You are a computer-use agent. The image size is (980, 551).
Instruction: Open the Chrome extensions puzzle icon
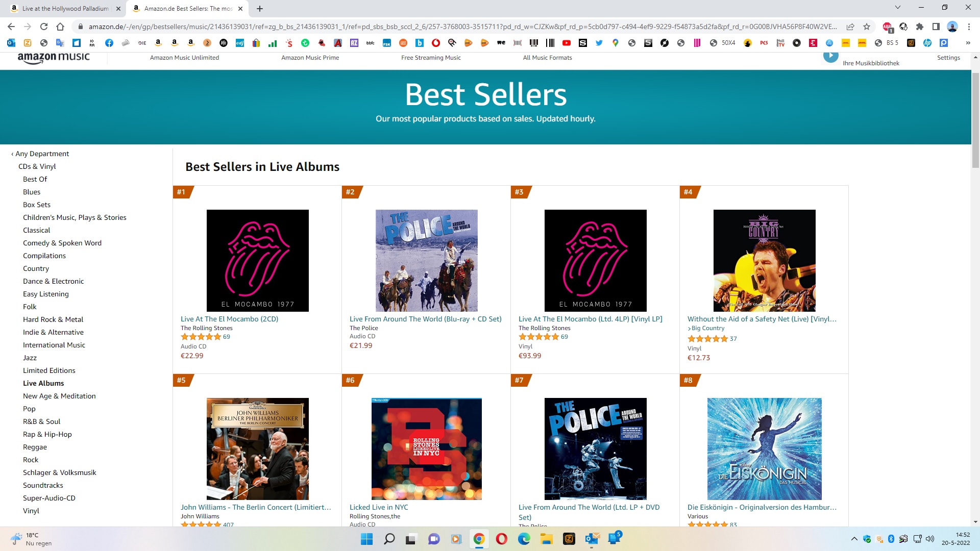(920, 27)
